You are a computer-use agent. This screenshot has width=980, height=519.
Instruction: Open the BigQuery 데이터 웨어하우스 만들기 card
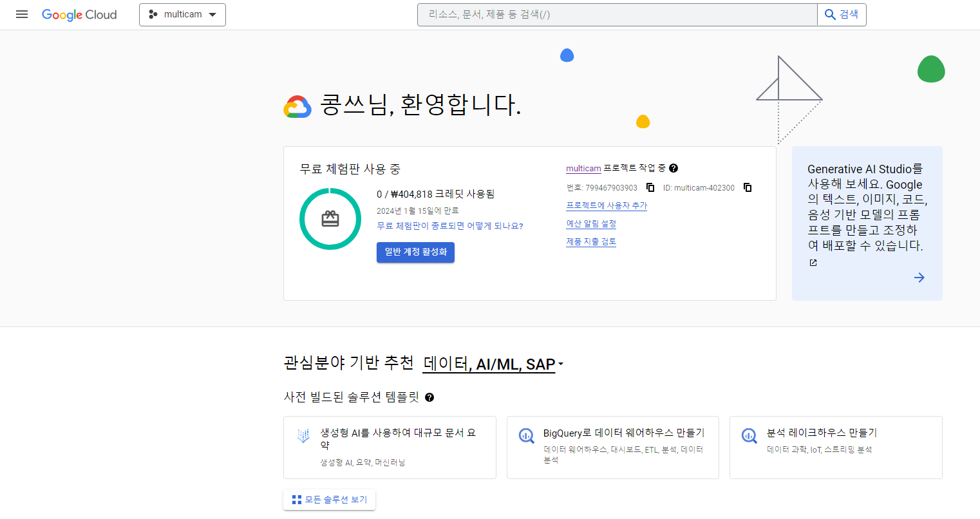(x=613, y=448)
